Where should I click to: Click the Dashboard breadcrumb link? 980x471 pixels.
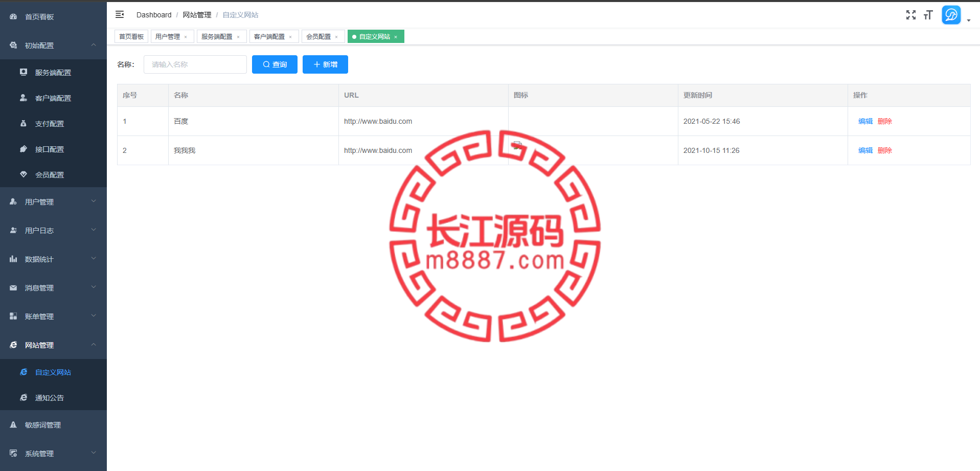(154, 15)
